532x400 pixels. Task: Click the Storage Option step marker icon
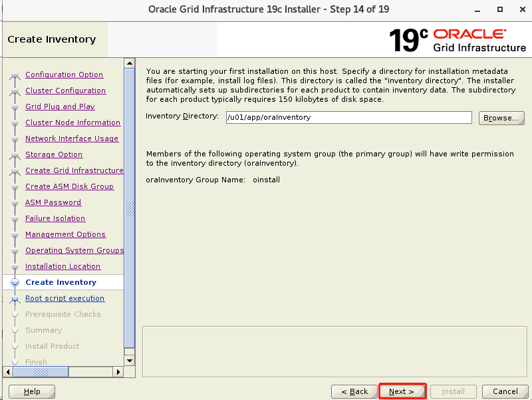(x=15, y=156)
